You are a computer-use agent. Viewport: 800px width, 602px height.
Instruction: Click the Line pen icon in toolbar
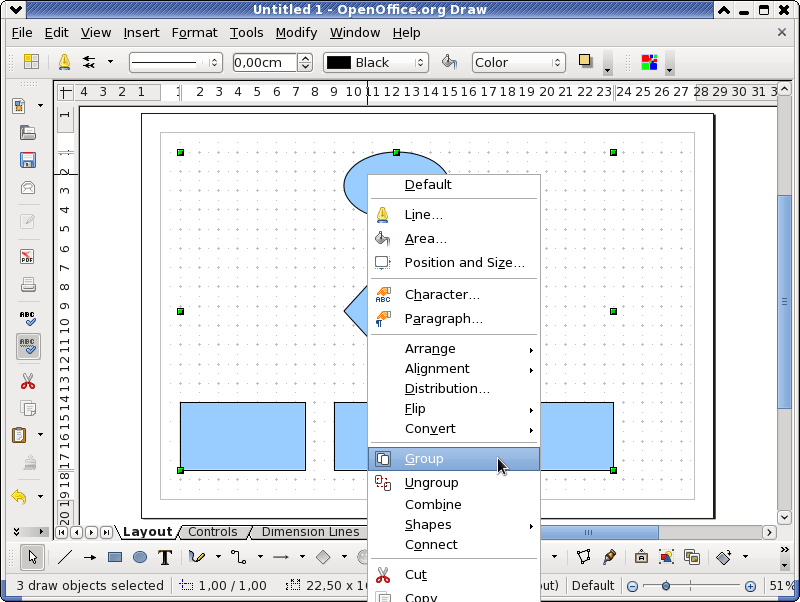(64, 62)
